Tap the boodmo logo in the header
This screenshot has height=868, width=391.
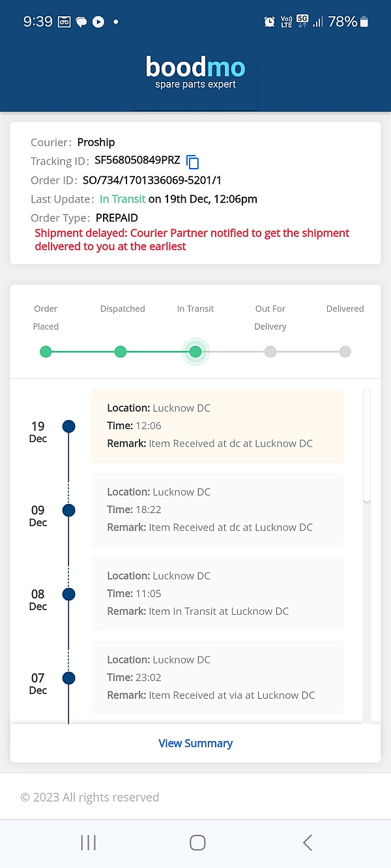click(x=195, y=72)
